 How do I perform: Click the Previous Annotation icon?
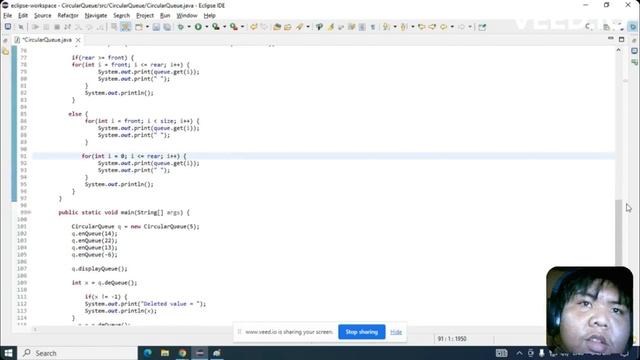pos(404,27)
